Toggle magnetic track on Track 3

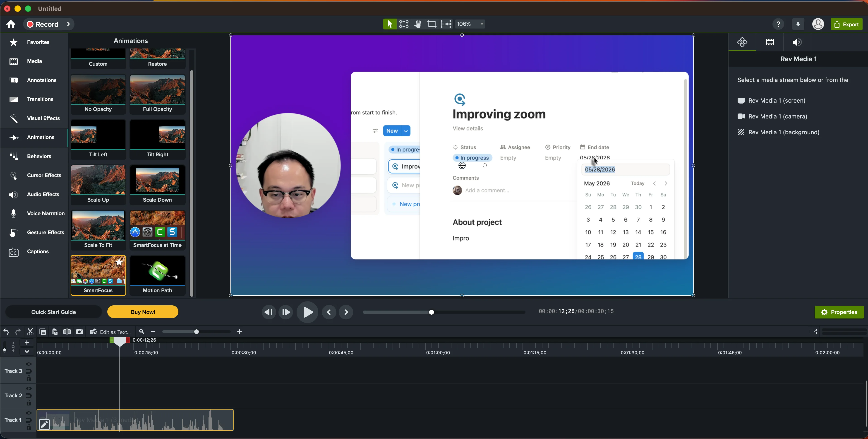pos(29,371)
